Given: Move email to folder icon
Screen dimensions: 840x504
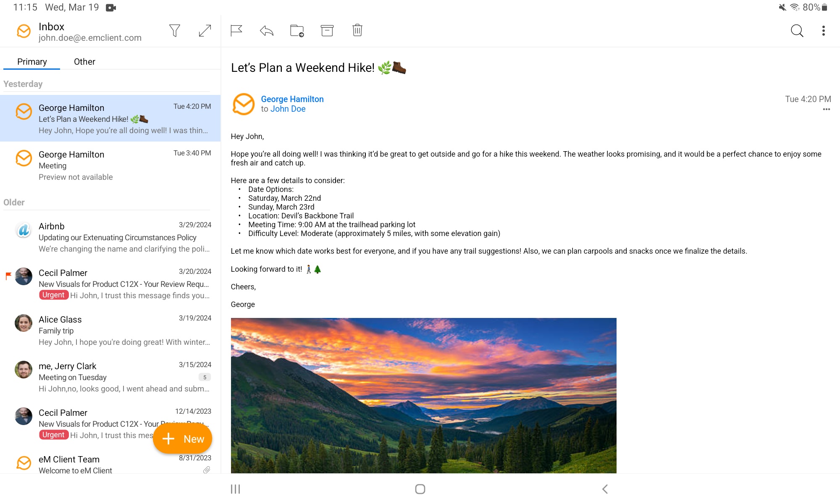Looking at the screenshot, I should [x=297, y=30].
